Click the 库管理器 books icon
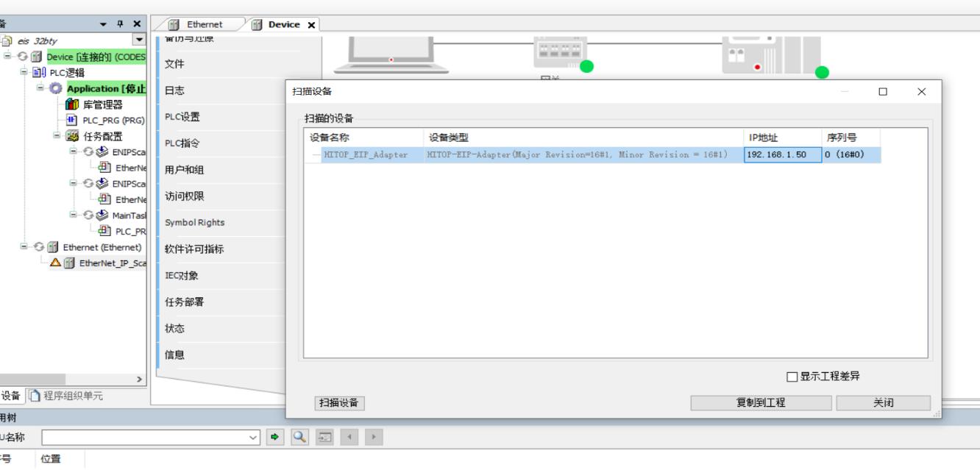Image resolution: width=980 pixels, height=470 pixels. [72, 104]
